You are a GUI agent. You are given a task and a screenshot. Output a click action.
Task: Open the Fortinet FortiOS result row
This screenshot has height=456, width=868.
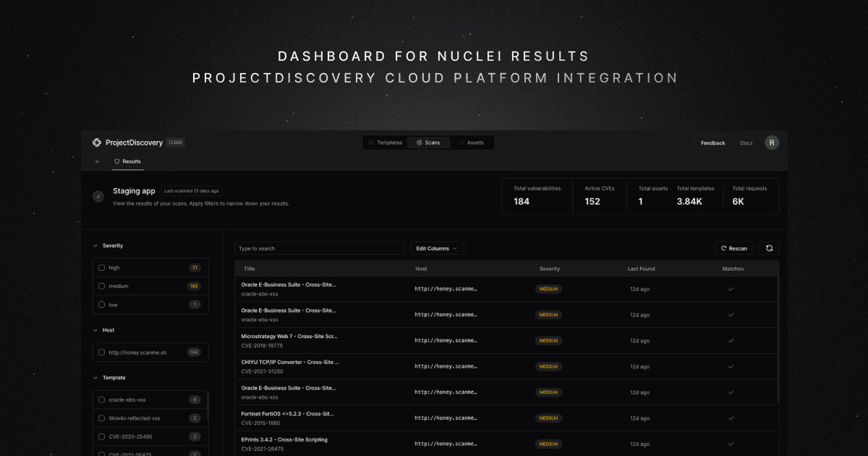pyautogui.click(x=506, y=418)
